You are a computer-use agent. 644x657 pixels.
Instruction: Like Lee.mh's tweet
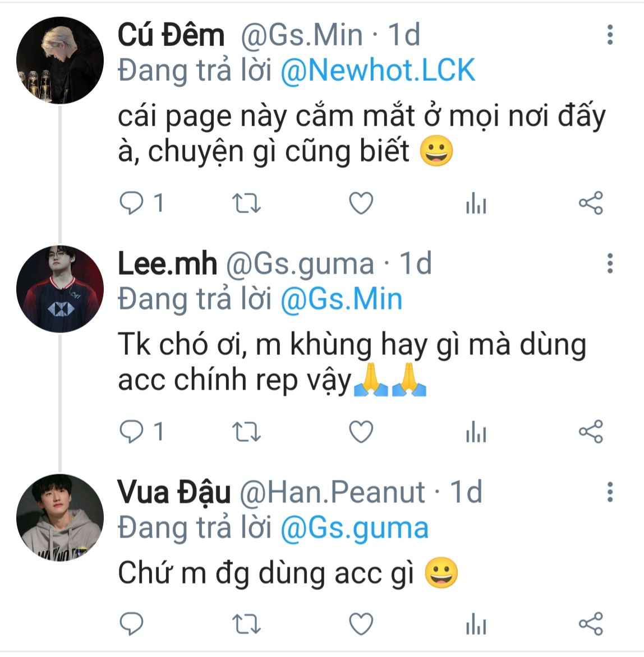pos(361,432)
